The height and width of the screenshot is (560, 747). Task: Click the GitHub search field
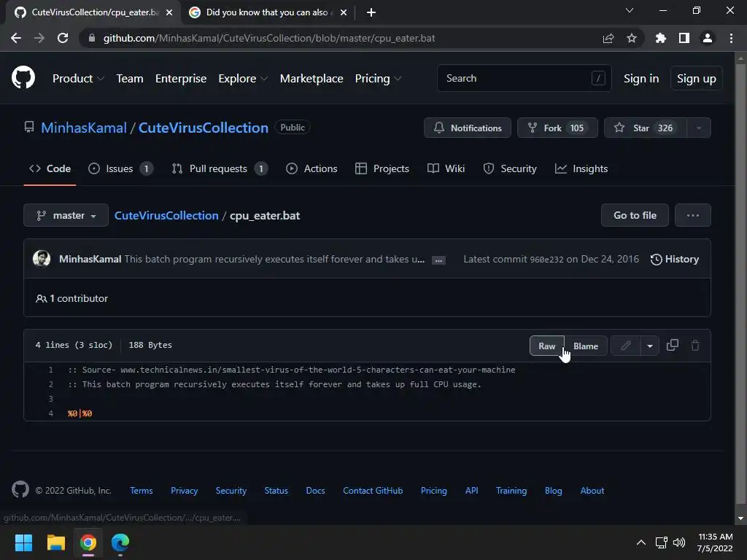[524, 78]
